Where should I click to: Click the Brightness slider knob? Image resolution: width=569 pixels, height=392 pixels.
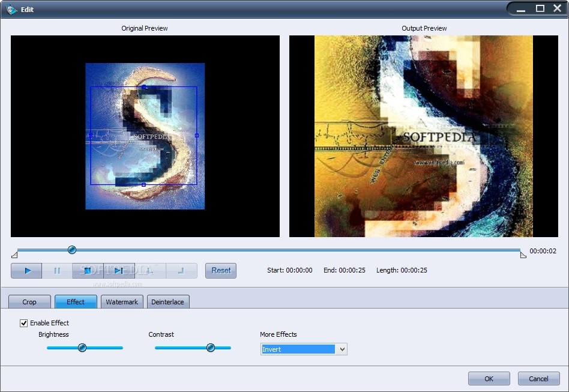[82, 348]
